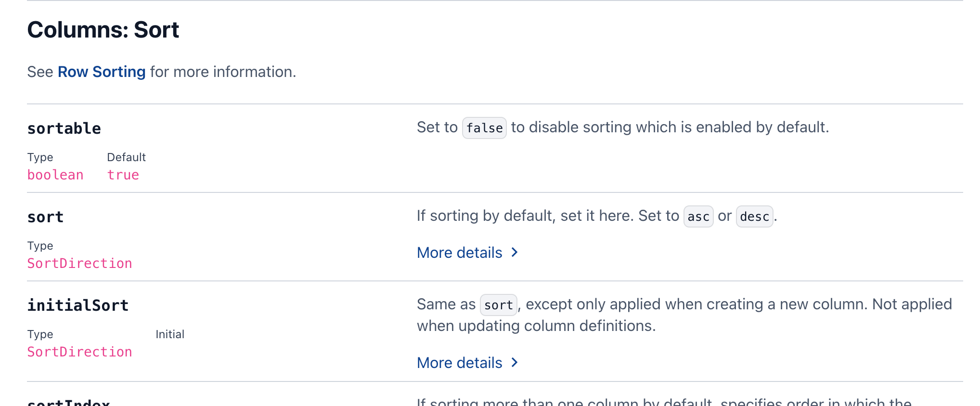
Task: Click the Initial label under initialSort
Action: 170,334
